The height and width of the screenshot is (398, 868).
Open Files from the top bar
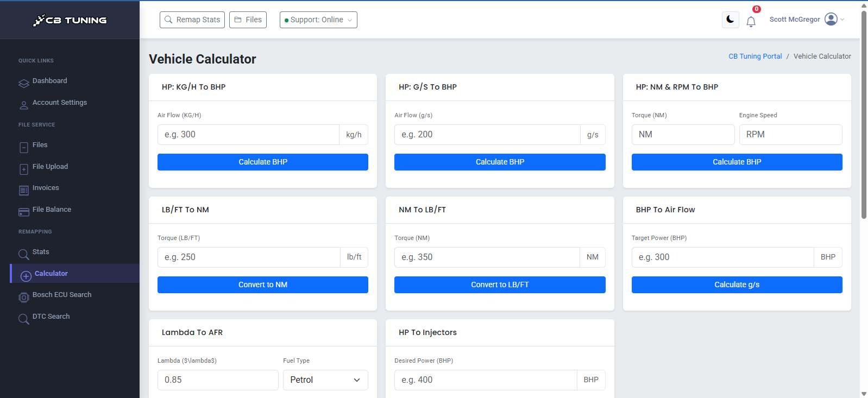pos(248,20)
